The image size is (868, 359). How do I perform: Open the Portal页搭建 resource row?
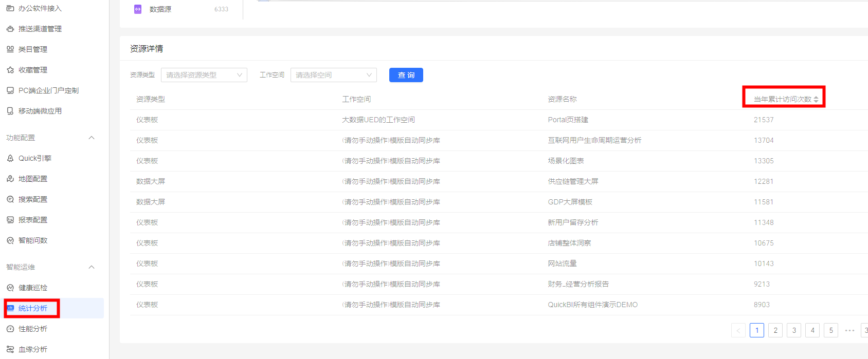point(568,120)
